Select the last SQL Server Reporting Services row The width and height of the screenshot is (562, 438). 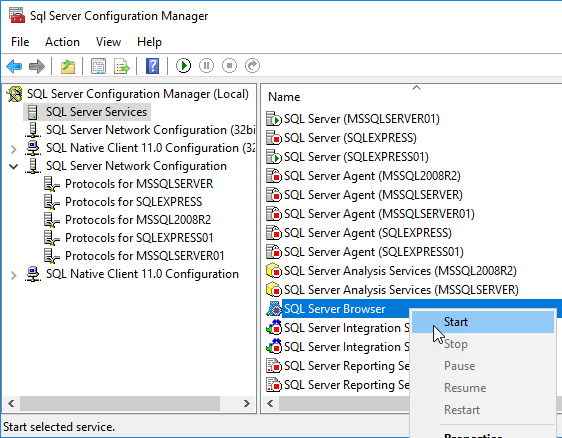coord(347,385)
